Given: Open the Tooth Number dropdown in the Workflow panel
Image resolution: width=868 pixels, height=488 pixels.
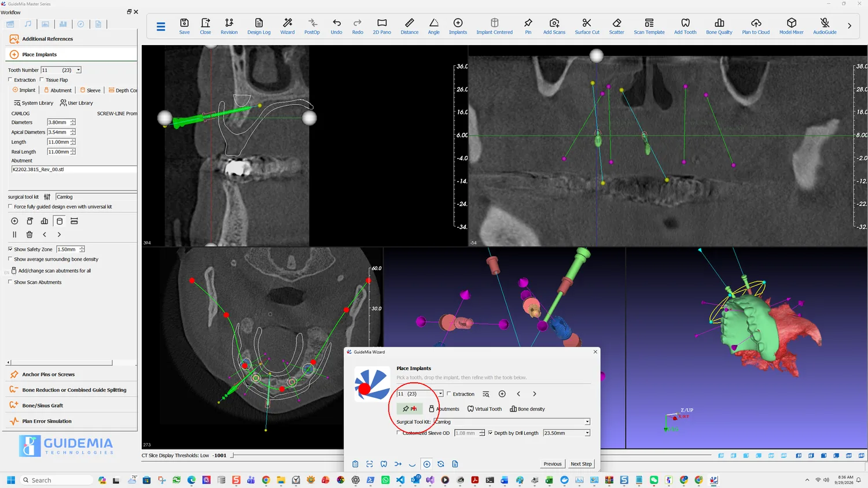Looking at the screenshot, I should pyautogui.click(x=79, y=70).
